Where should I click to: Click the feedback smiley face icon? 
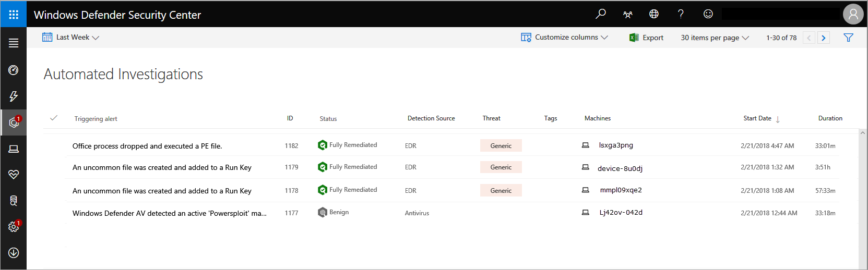(x=708, y=14)
